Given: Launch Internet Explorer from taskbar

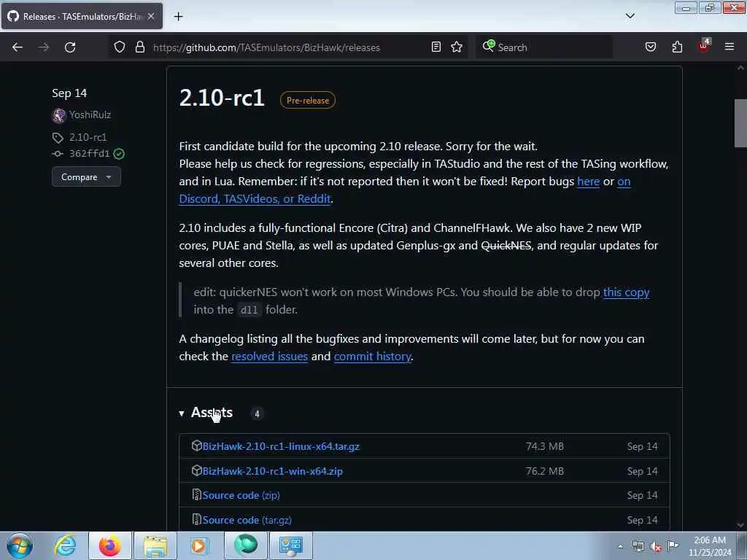Looking at the screenshot, I should click(x=65, y=545).
